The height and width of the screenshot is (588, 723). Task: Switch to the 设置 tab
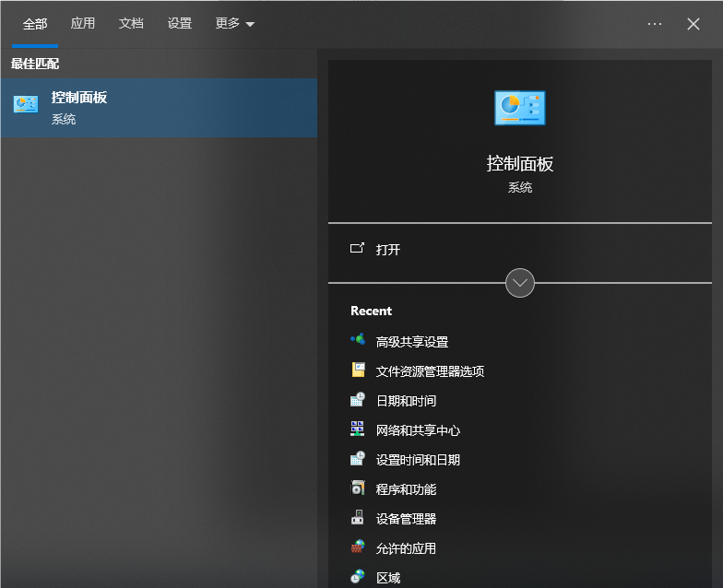pyautogui.click(x=179, y=24)
